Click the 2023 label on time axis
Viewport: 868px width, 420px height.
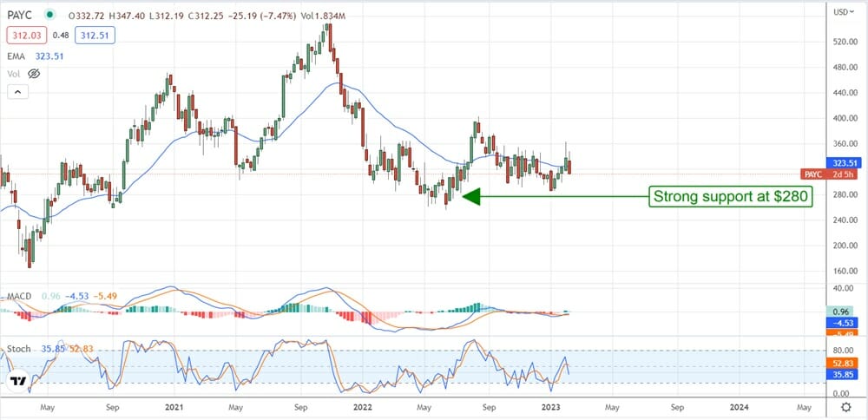pyautogui.click(x=550, y=405)
